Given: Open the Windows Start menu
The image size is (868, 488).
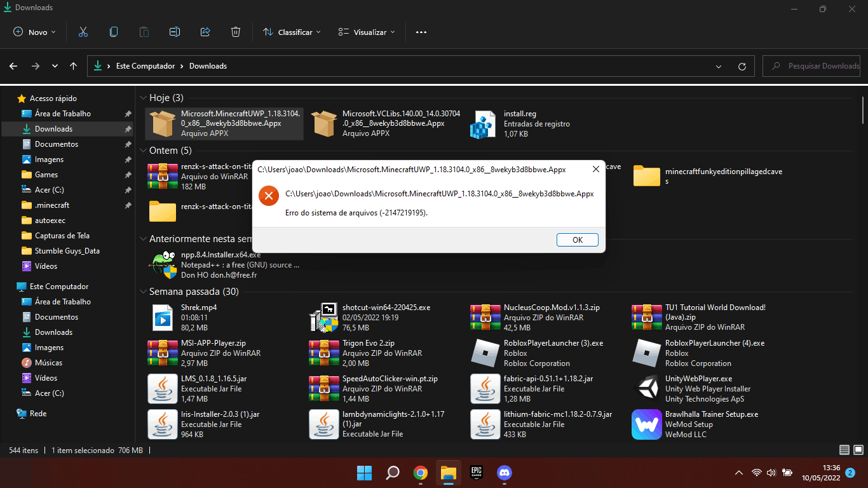Looking at the screenshot, I should [364, 473].
